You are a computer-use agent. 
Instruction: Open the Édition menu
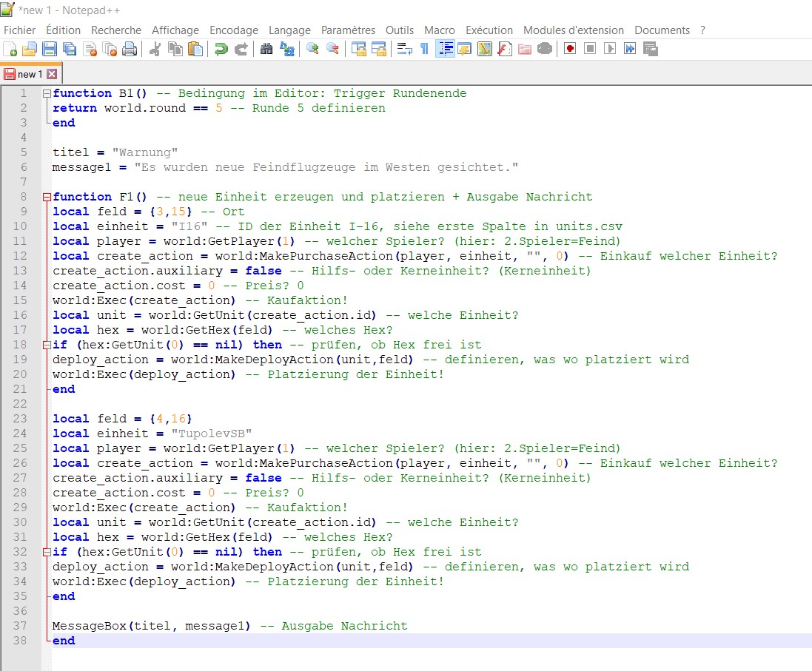pos(63,30)
